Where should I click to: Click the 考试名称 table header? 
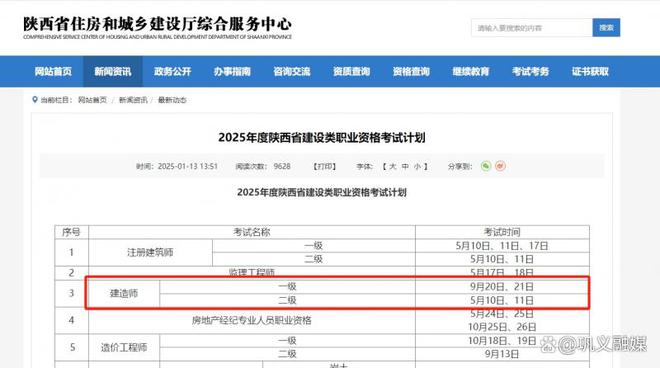252,232
